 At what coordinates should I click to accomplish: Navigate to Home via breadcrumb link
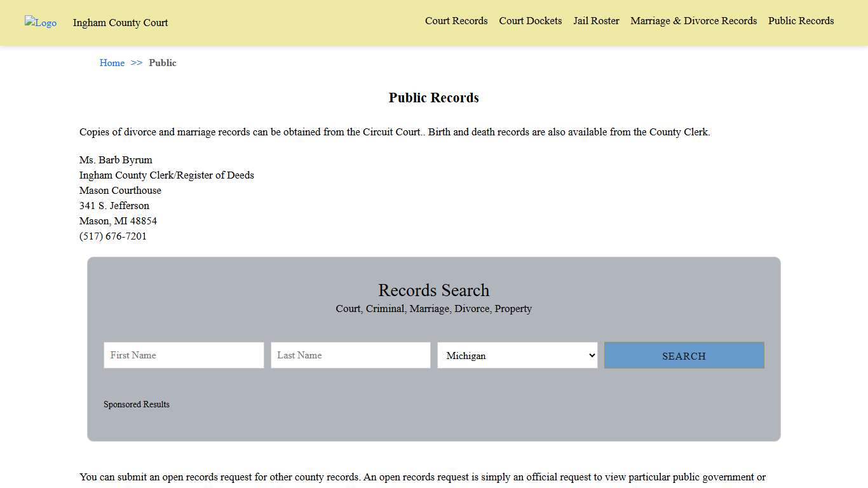(112, 63)
